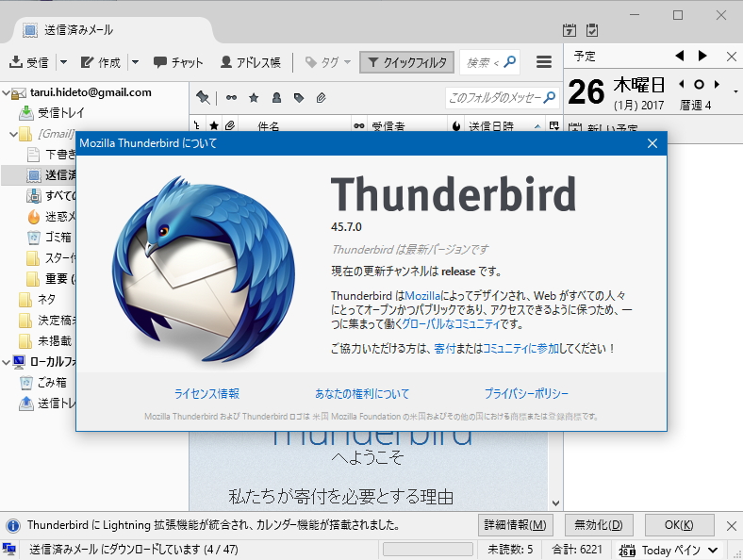Toggle the pin filter icon
This screenshot has width=743, height=560.
(x=203, y=98)
